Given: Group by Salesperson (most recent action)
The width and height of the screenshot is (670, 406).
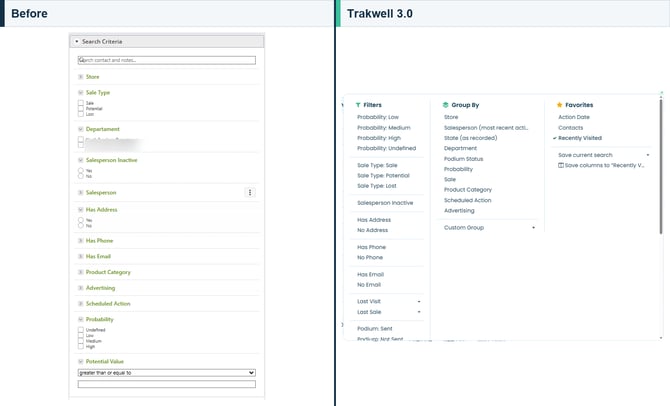Looking at the screenshot, I should click(x=486, y=128).
